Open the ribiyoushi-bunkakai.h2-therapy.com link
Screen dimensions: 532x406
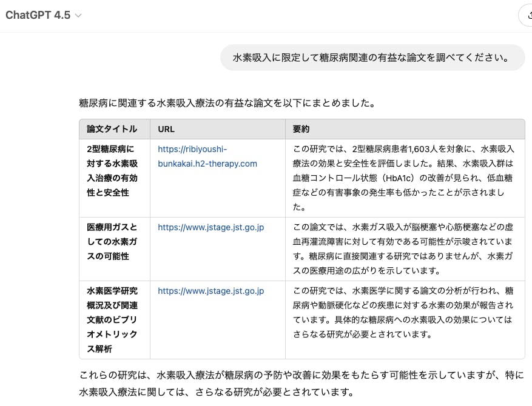(207, 156)
